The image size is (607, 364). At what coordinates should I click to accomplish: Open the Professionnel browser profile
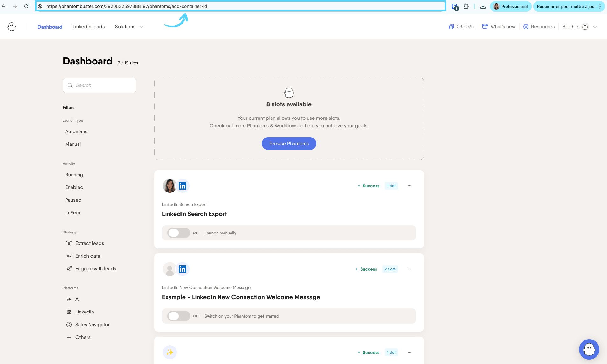click(x=511, y=6)
